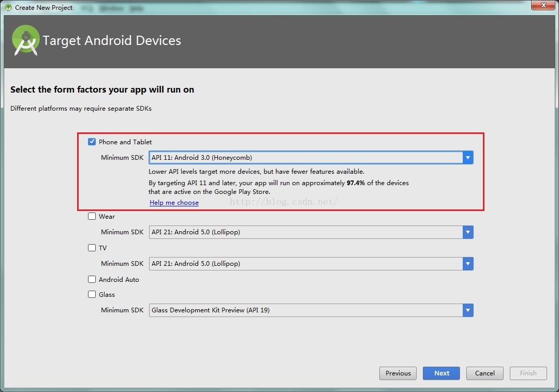The height and width of the screenshot is (392, 559).
Task: Enable the TV form factor checkbox
Action: (x=92, y=248)
